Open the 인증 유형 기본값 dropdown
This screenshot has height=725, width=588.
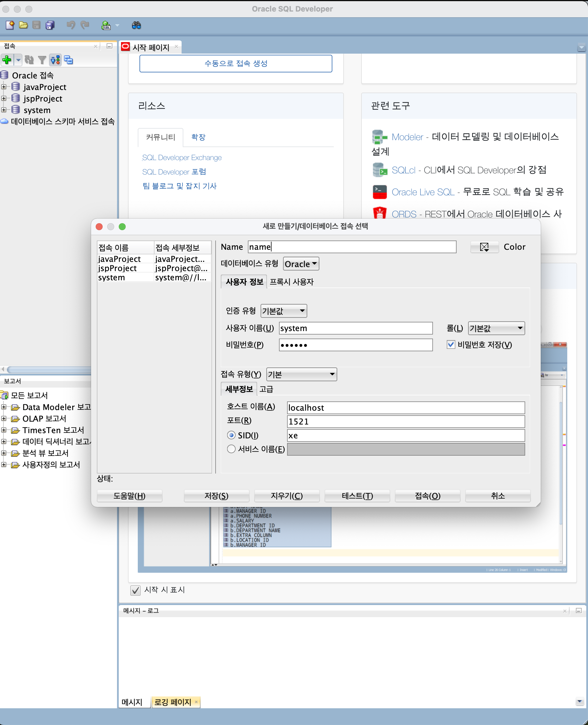[x=284, y=311]
